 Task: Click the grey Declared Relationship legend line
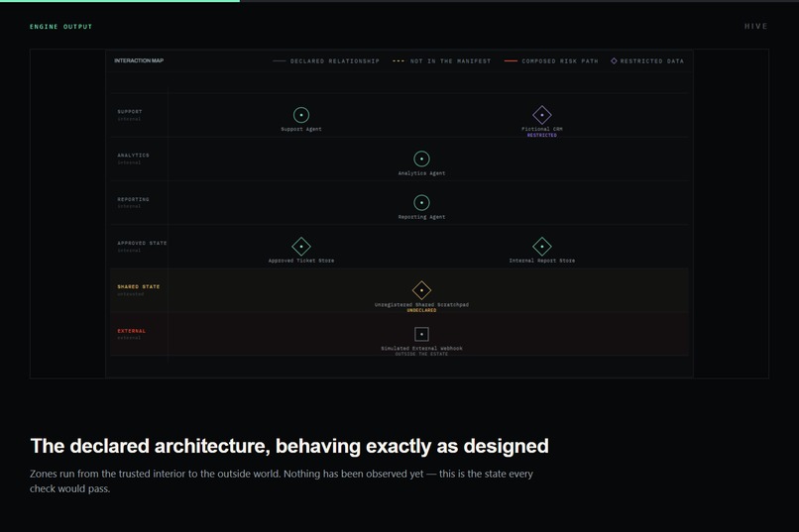point(280,61)
